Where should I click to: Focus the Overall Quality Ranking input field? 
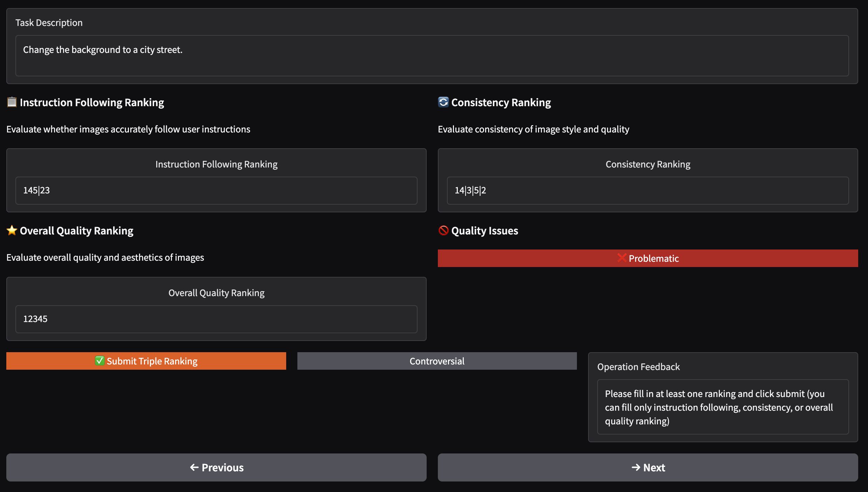point(216,319)
